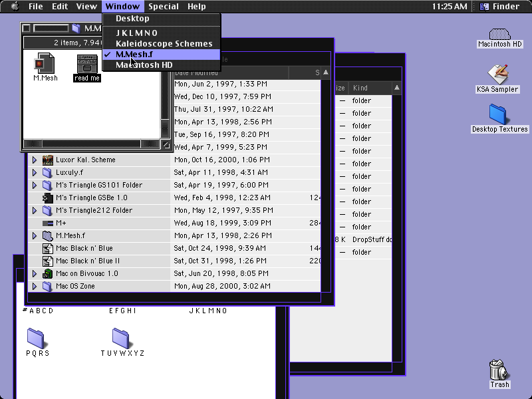Select the M.Mesh file icon
Image resolution: width=532 pixels, height=399 pixels.
tap(44, 63)
